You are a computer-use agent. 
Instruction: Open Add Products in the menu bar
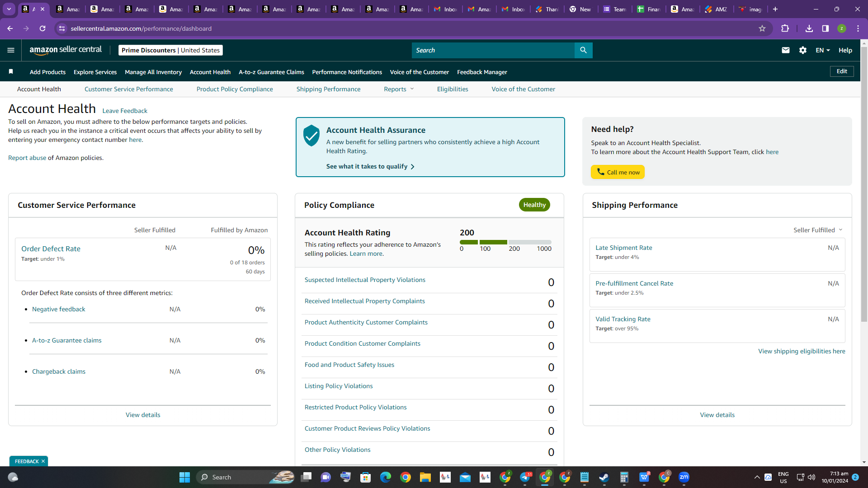(47, 72)
